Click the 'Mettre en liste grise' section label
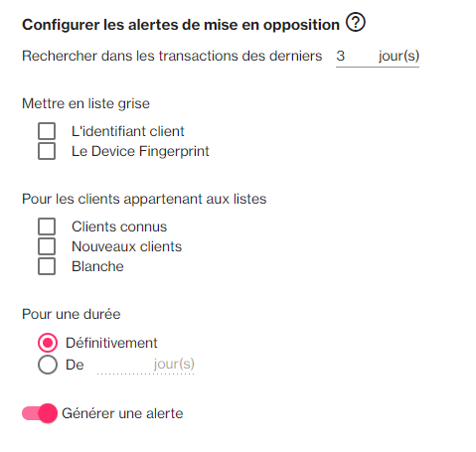This screenshot has width=476, height=452. (85, 103)
